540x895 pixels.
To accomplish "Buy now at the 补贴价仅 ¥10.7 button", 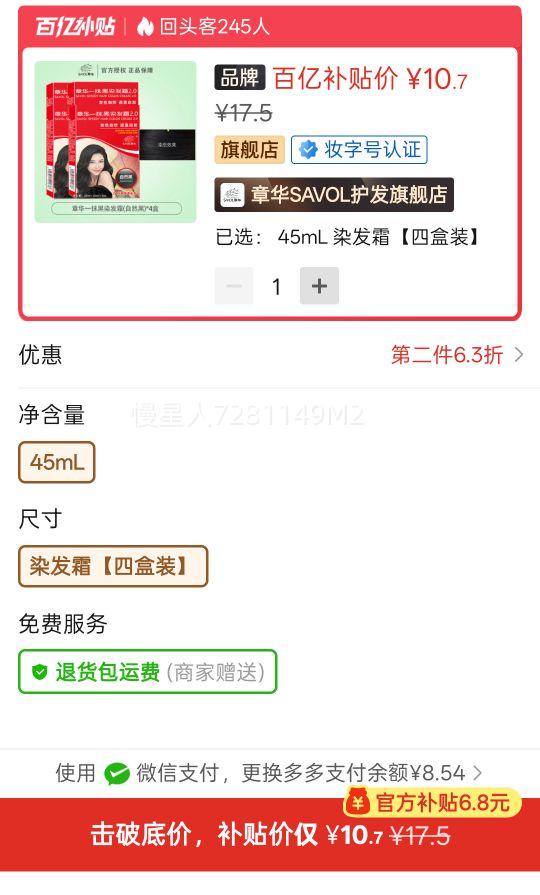I will coord(270,834).
